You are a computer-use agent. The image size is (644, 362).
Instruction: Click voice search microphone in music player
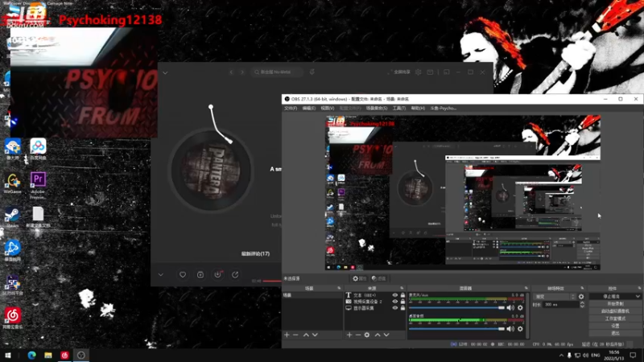[312, 72]
